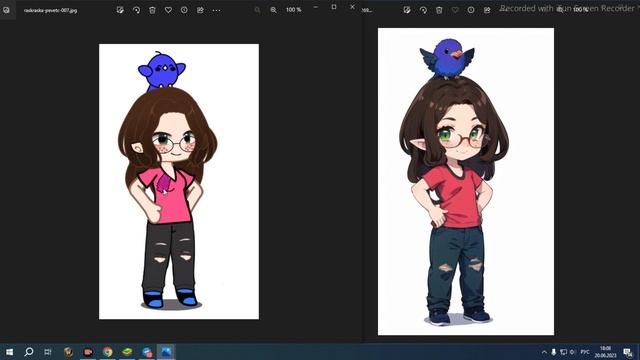Open Task View from the taskbar
This screenshot has width=640, height=360.
pyautogui.click(x=48, y=351)
